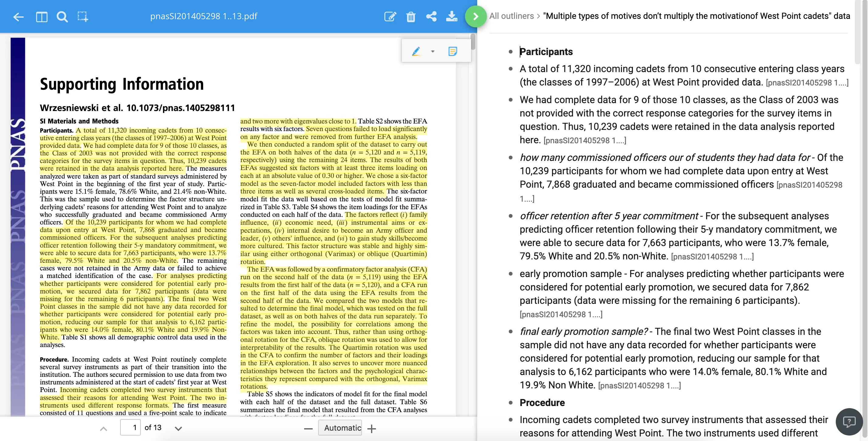Click the back arrow icon
The image size is (868, 441).
click(x=18, y=16)
